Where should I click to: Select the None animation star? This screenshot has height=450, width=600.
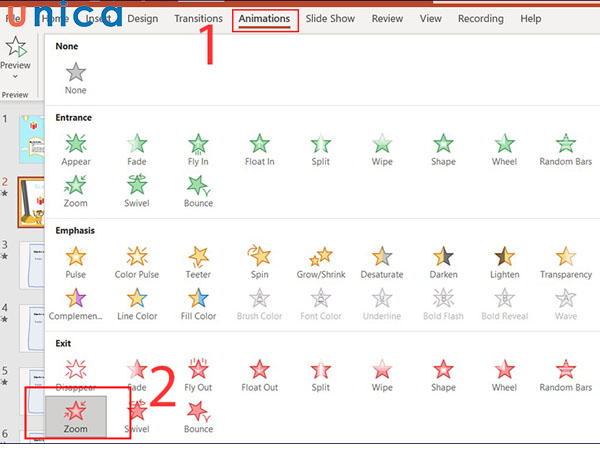(x=75, y=78)
